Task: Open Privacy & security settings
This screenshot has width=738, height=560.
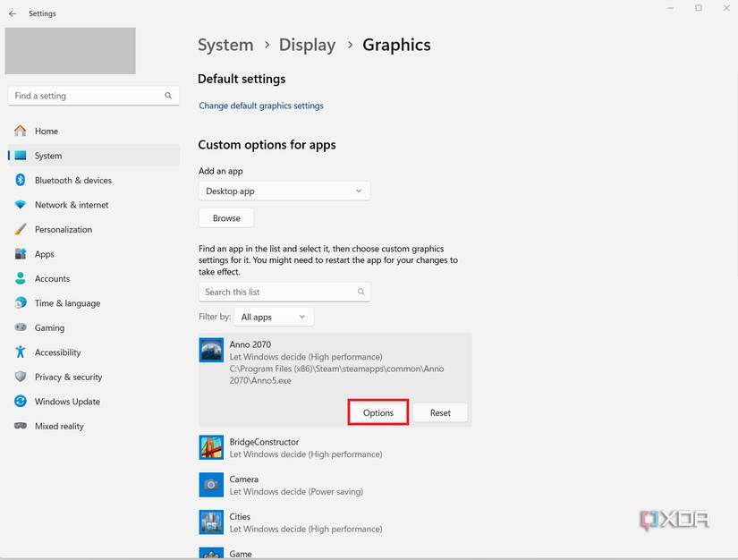Action: pos(94,377)
